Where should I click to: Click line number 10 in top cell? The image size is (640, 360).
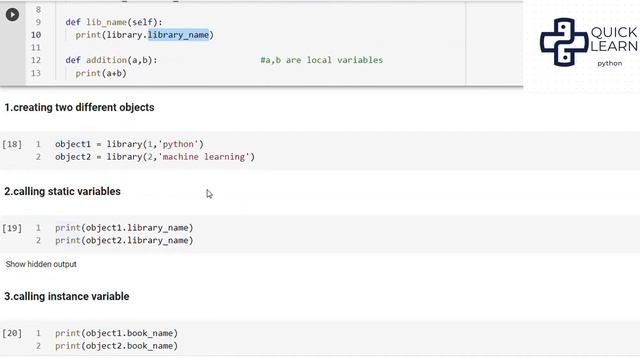tap(36, 35)
